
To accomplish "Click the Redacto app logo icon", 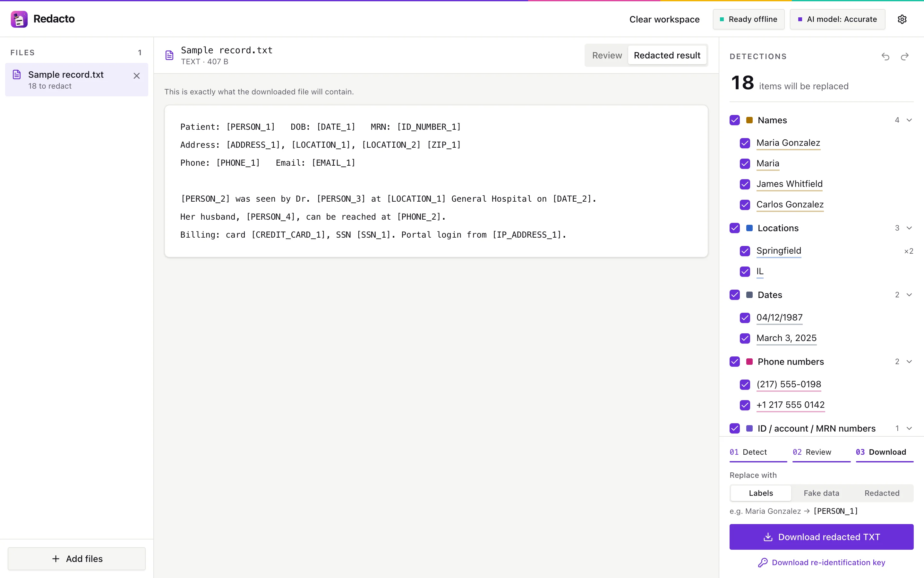I will point(19,19).
